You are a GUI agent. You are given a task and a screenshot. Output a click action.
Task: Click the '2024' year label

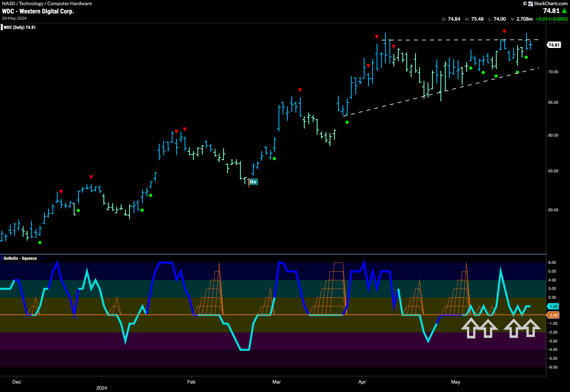[102, 388]
